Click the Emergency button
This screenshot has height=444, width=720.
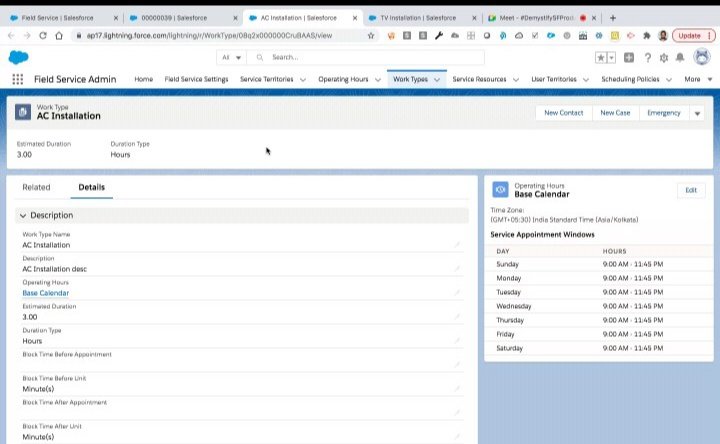[664, 113]
